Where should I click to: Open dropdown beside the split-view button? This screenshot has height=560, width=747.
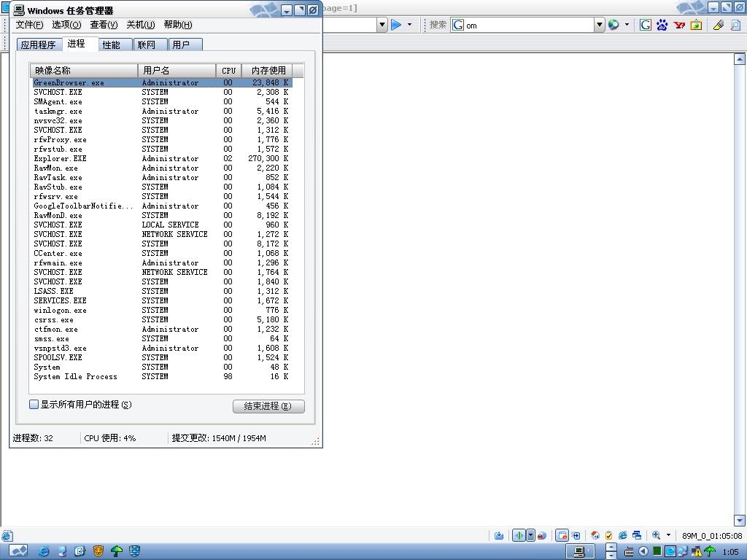[531, 536]
